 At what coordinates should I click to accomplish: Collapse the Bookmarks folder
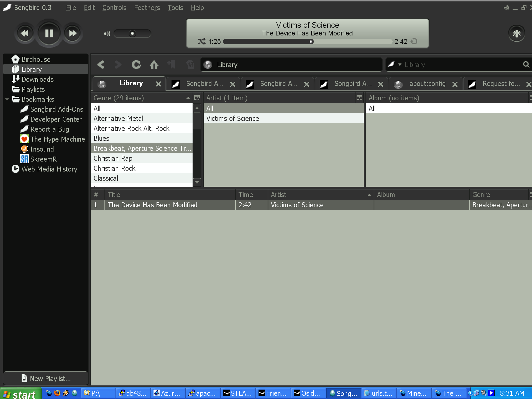(7, 99)
